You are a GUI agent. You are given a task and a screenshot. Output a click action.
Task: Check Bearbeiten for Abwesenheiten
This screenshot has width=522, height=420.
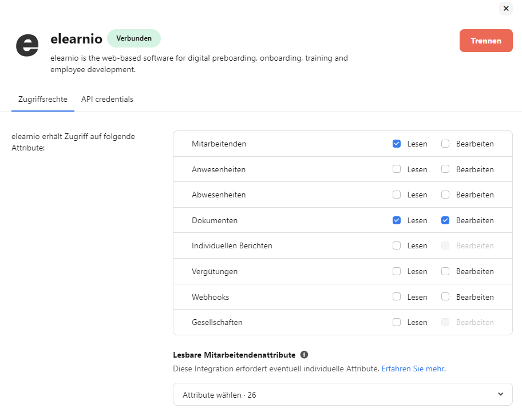445,195
